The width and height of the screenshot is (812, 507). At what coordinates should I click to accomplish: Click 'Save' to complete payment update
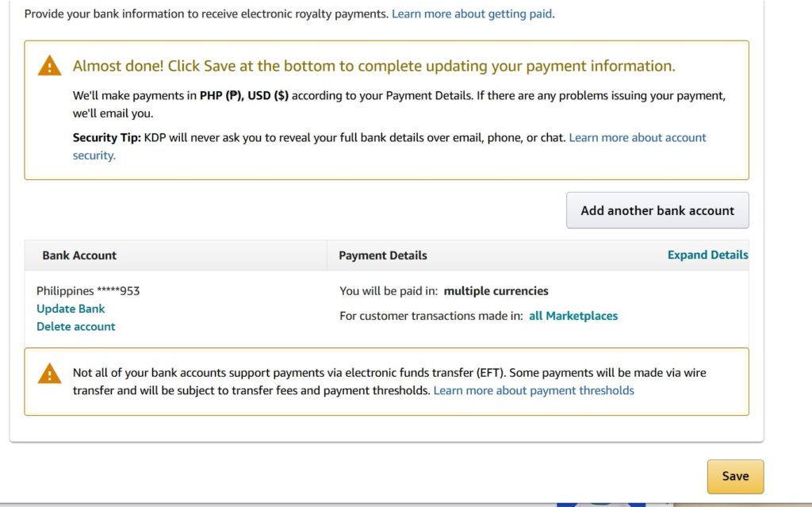(734, 476)
